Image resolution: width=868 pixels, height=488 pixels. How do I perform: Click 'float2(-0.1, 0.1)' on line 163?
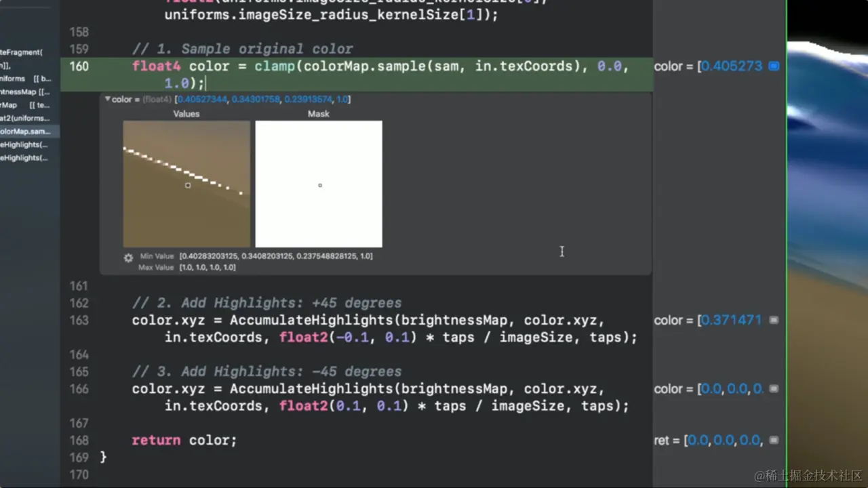tap(348, 337)
